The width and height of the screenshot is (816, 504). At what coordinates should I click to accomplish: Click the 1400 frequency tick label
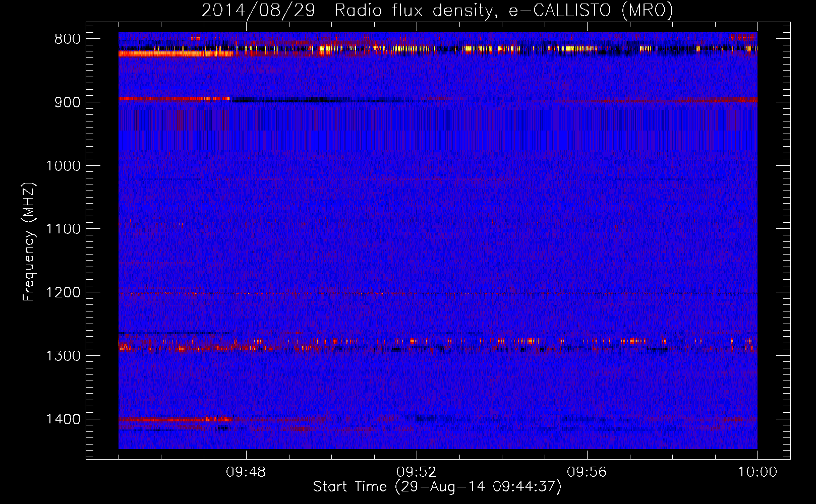(63, 419)
